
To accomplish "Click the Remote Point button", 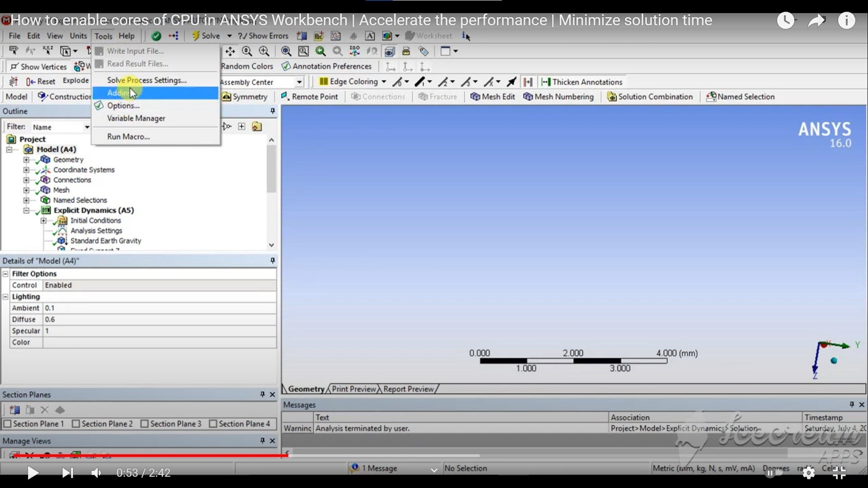I will (309, 97).
